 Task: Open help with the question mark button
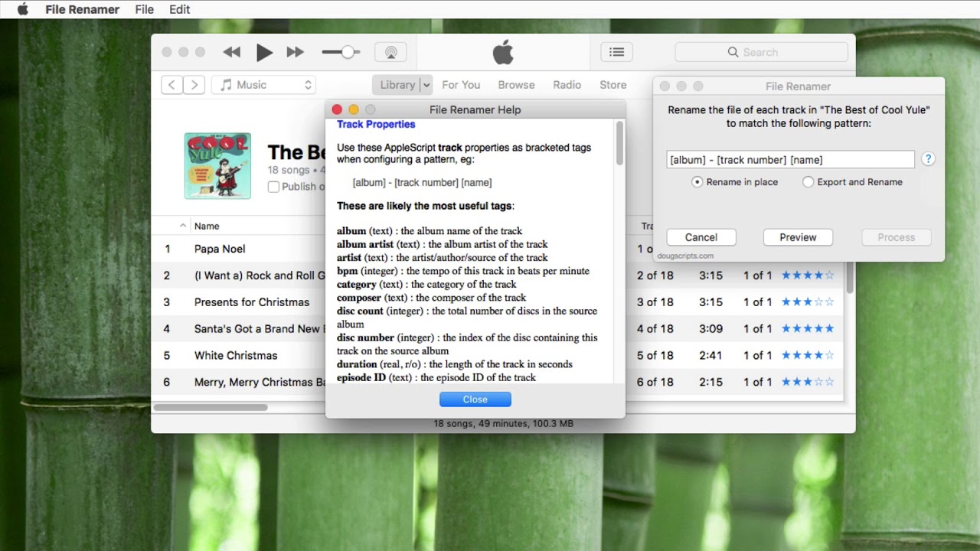click(928, 159)
